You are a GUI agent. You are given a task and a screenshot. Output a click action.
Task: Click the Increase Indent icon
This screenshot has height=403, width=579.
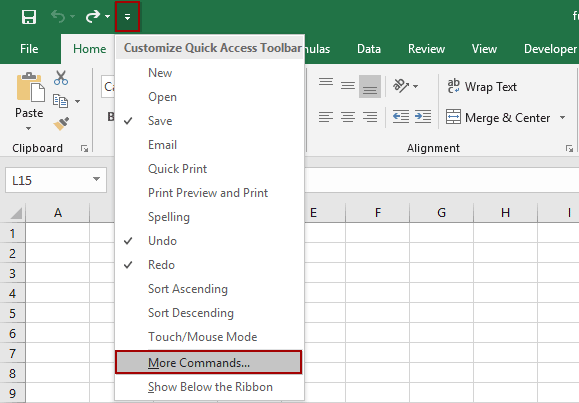423,117
